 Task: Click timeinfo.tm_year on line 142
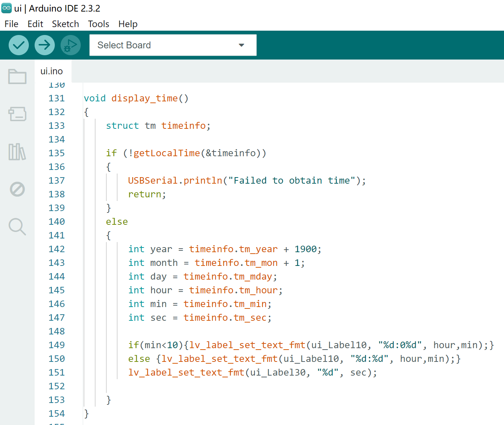pyautogui.click(x=233, y=249)
